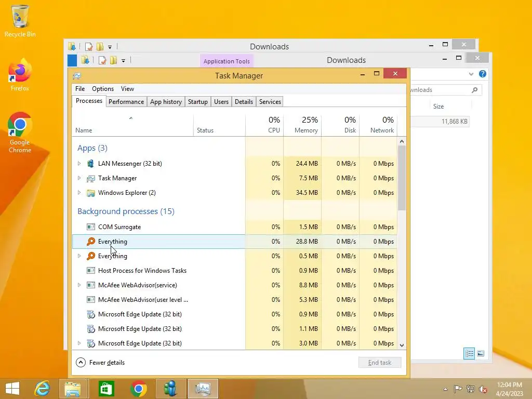
Task: Select the first Microsoft Edge Update 0.9 MB row
Action: pyautogui.click(x=234, y=314)
